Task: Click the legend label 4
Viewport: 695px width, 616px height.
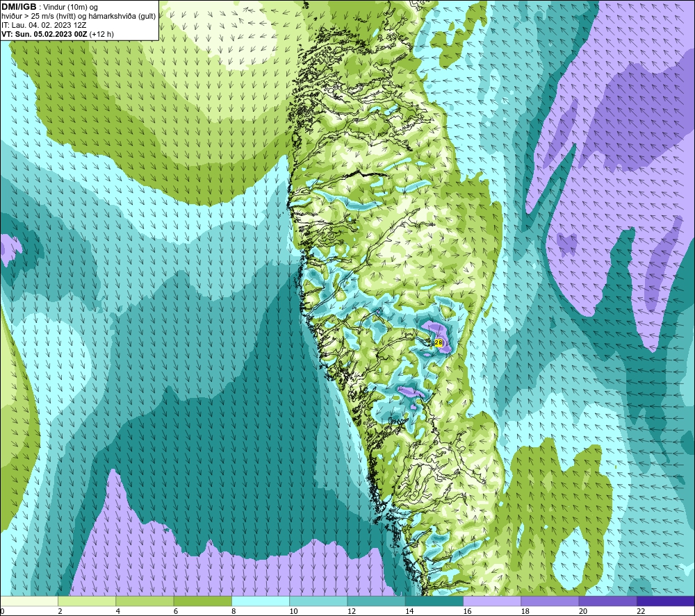Action: coord(118,611)
